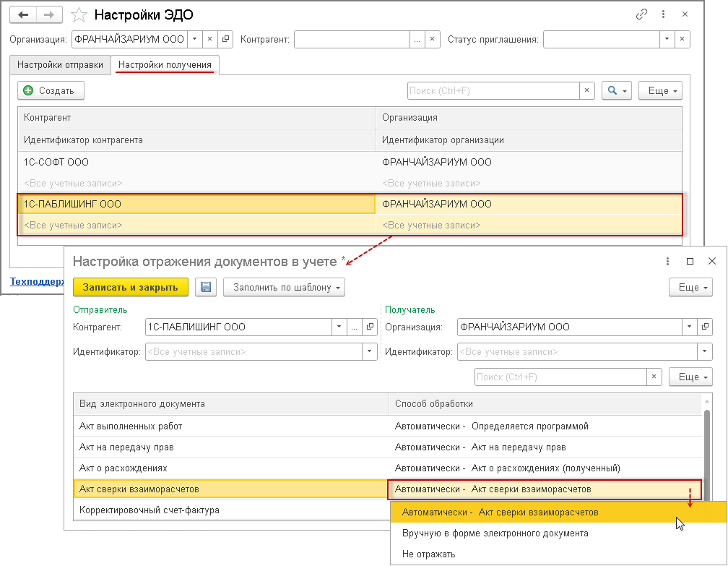This screenshot has width=728, height=566.
Task: Click the Создать button
Action: pyautogui.click(x=51, y=90)
